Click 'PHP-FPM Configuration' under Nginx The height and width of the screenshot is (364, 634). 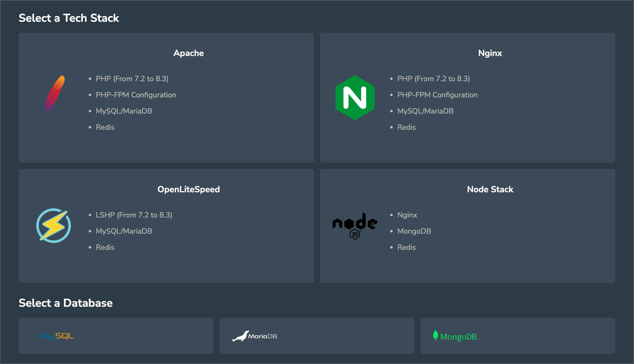(x=438, y=95)
